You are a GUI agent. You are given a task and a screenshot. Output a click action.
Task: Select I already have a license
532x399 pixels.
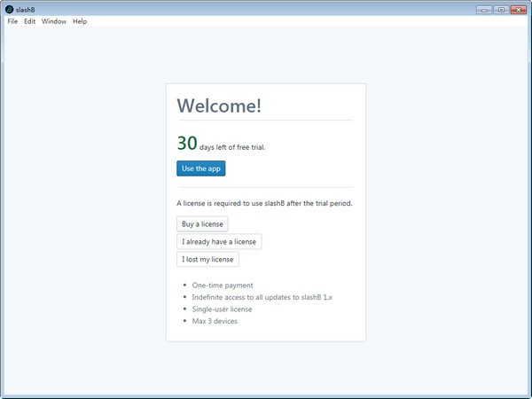[x=219, y=242]
